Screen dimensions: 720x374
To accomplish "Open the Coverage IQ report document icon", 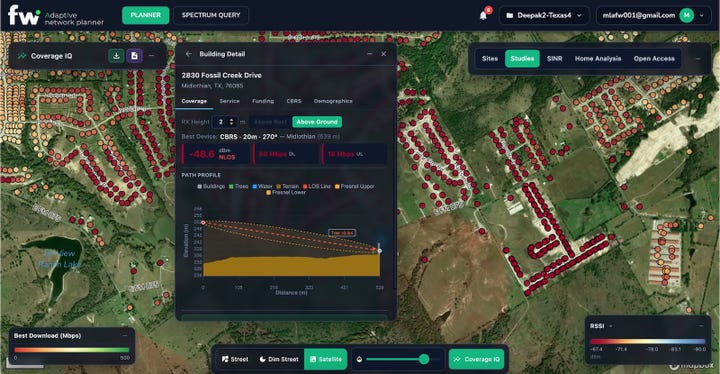I will [134, 56].
